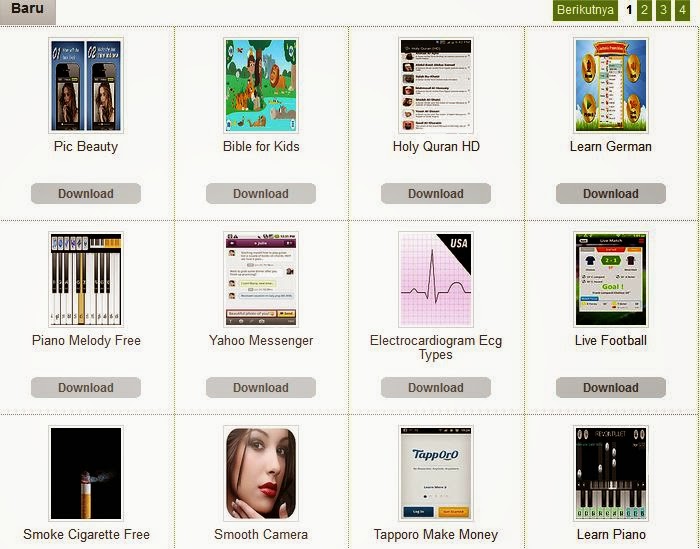Screen dimensions: 700x549
Task: Click the Holy Quran HD title
Action: click(x=436, y=146)
